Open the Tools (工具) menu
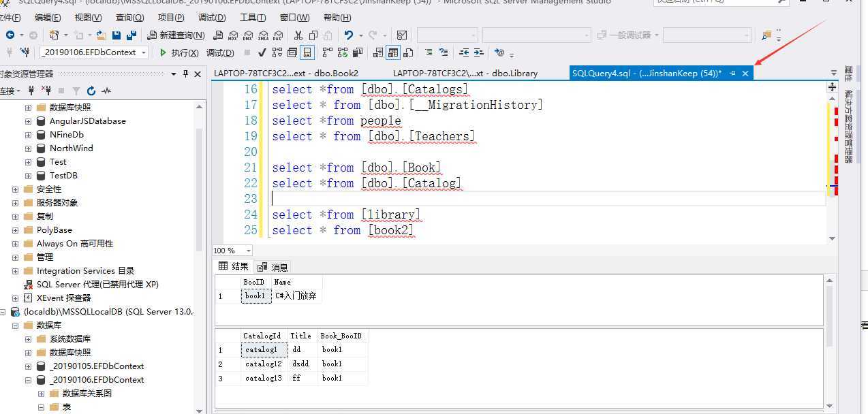 [x=253, y=17]
